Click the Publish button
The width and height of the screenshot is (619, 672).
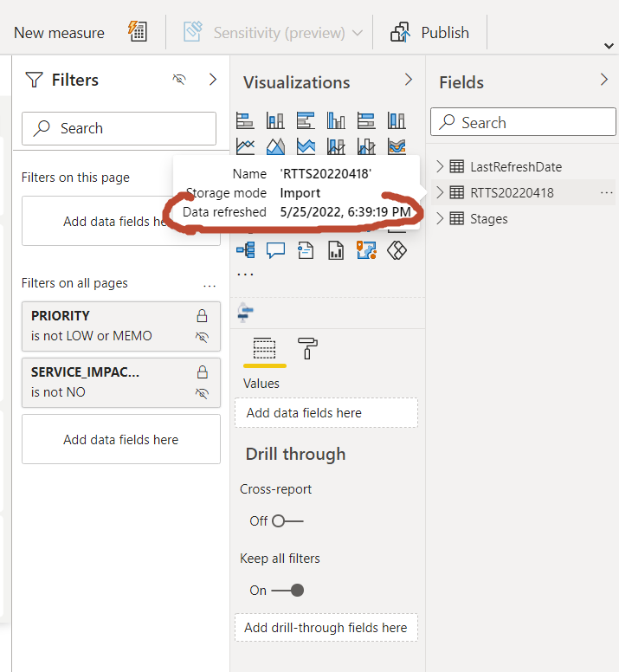[429, 33]
